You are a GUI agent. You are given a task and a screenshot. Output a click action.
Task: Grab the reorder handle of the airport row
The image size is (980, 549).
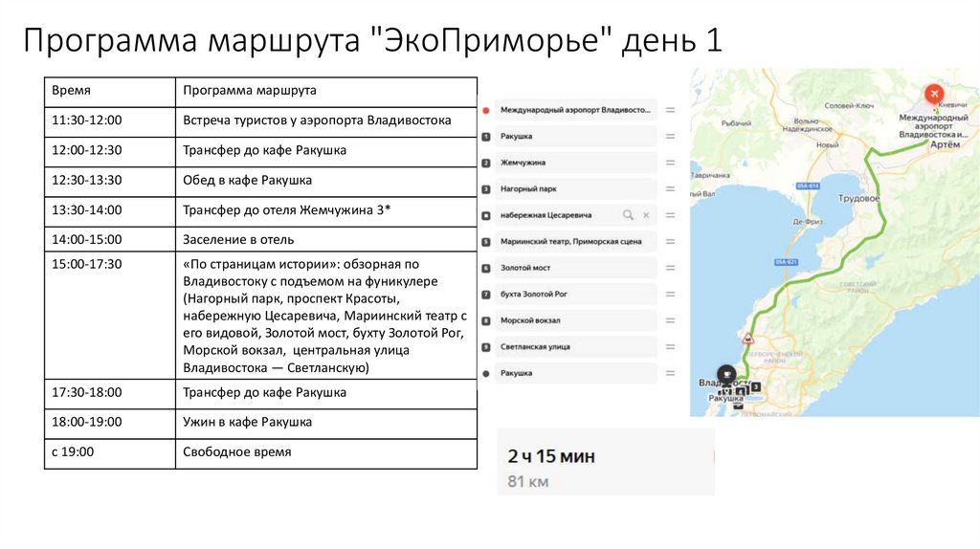pyautogui.click(x=670, y=110)
